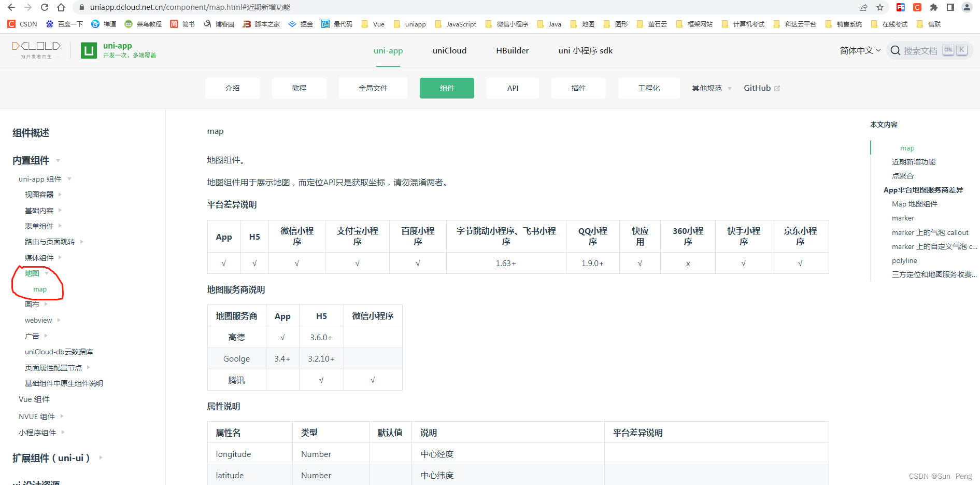
Task: Open the 简体中文 language dropdown
Action: [x=860, y=50]
